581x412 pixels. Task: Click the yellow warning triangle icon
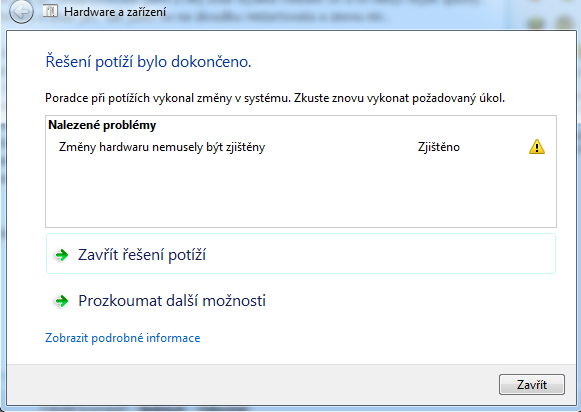pos(537,147)
